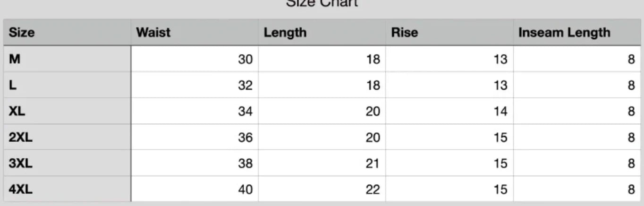Click the 2XL size row label
This screenshot has height=206, width=644.
point(20,137)
